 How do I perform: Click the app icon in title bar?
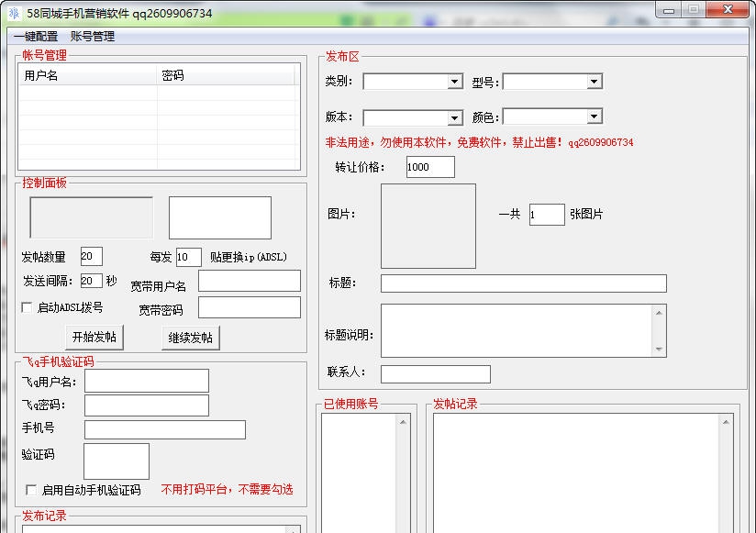(x=14, y=13)
